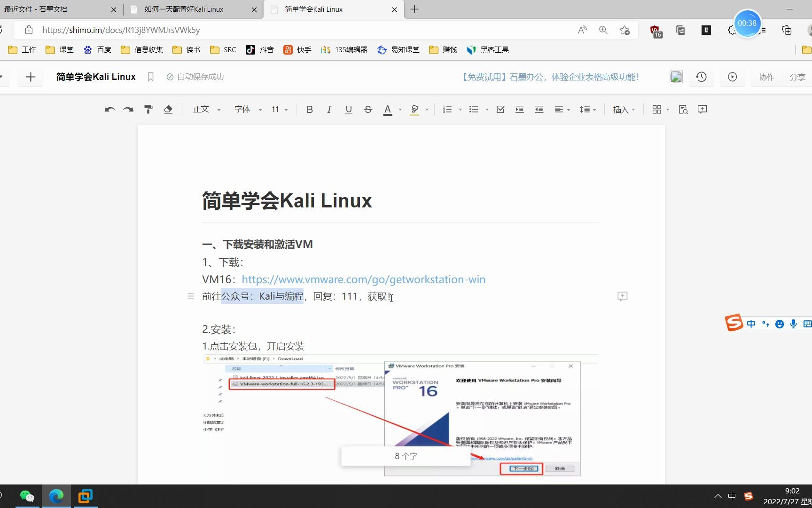Open 字体 font family dropdown
This screenshot has width=812, height=508.
coord(248,110)
